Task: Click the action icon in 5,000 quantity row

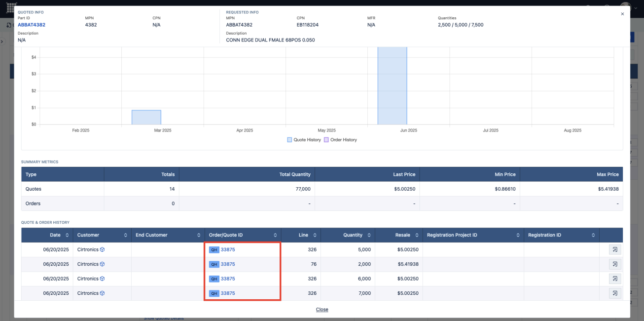Action: tap(615, 250)
